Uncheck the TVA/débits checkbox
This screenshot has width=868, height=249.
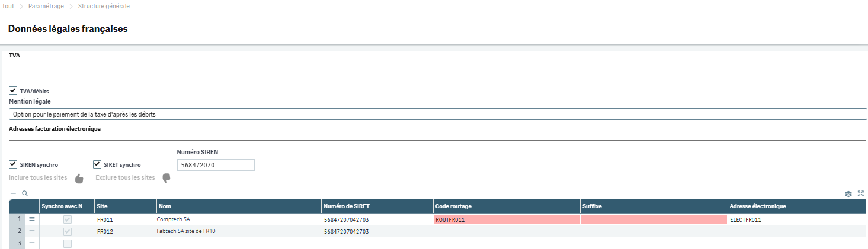(x=13, y=91)
